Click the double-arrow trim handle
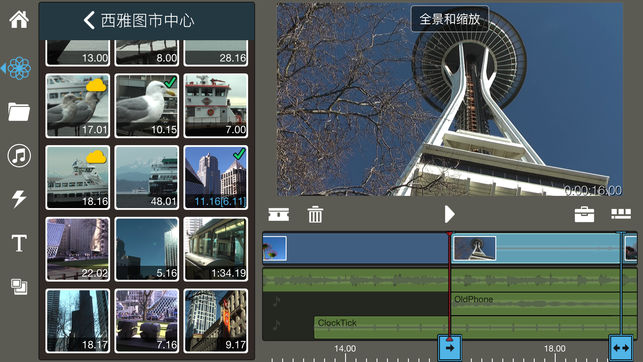This screenshot has width=643, height=362. pyautogui.click(x=621, y=348)
